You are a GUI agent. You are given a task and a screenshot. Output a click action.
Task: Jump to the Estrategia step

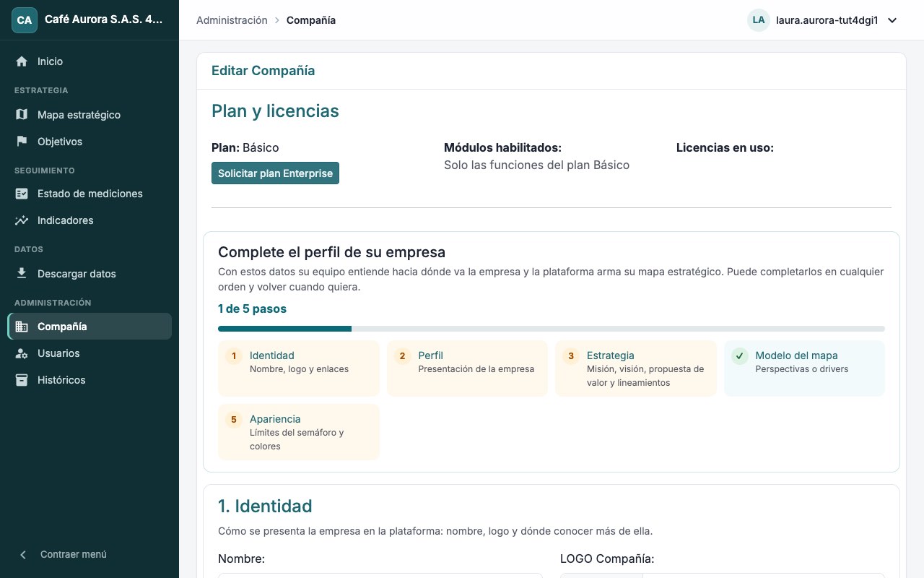point(636,368)
